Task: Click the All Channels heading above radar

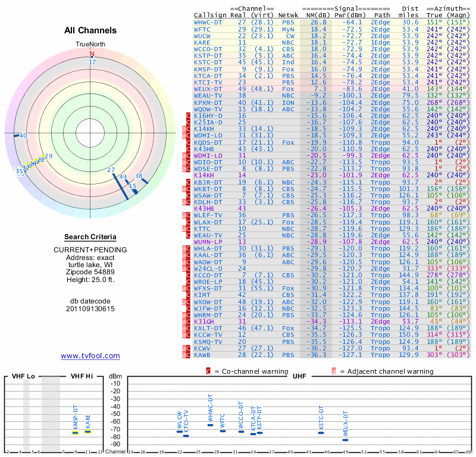Action: pyautogui.click(x=90, y=30)
